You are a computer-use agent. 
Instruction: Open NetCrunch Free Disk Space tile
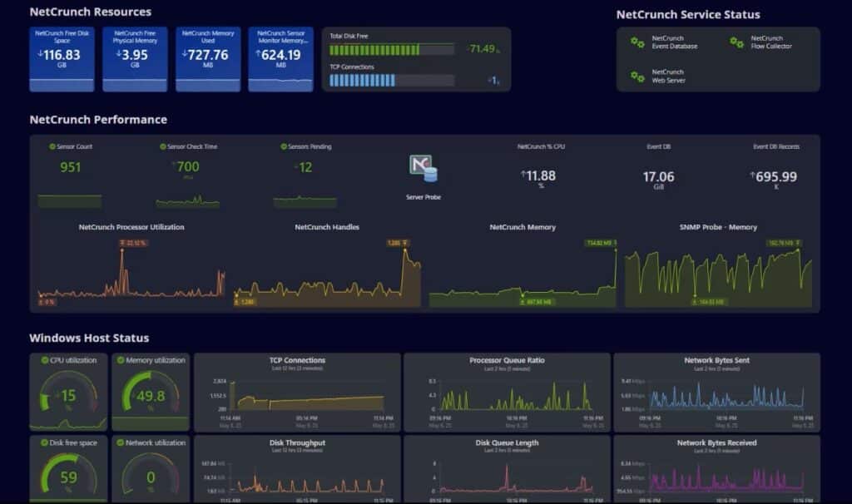(x=62, y=59)
